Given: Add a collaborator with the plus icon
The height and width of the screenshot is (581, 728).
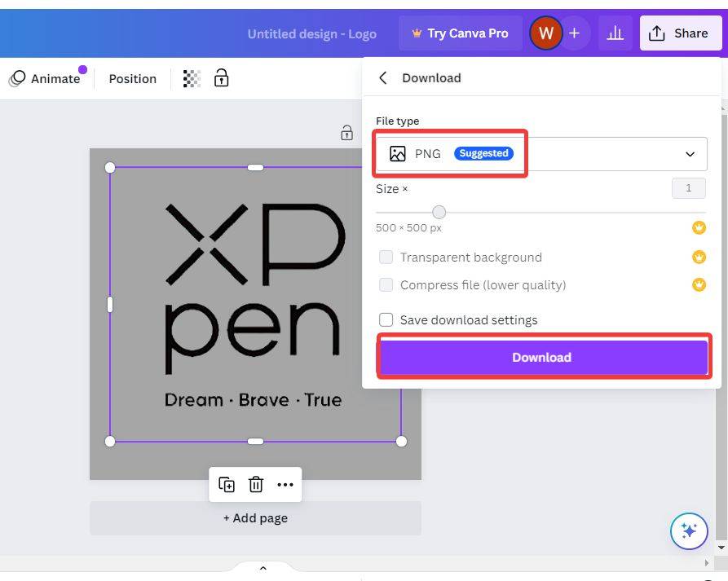Looking at the screenshot, I should tap(574, 33).
